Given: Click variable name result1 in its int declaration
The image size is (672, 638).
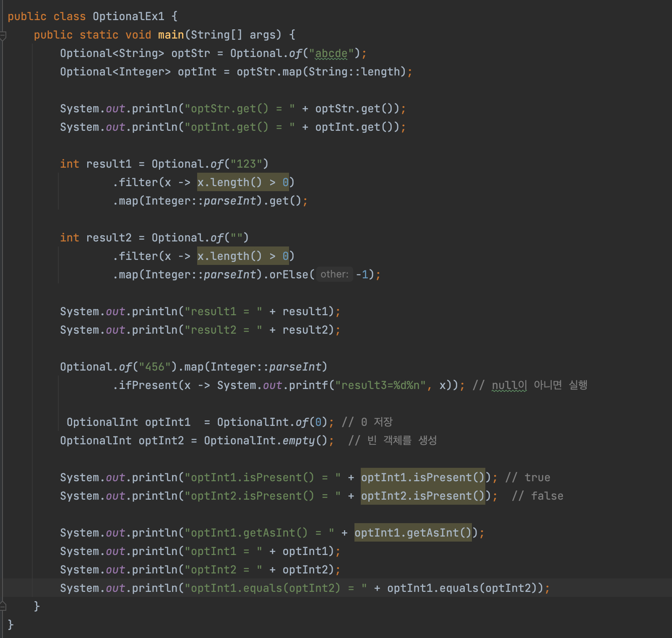Looking at the screenshot, I should click(x=109, y=164).
